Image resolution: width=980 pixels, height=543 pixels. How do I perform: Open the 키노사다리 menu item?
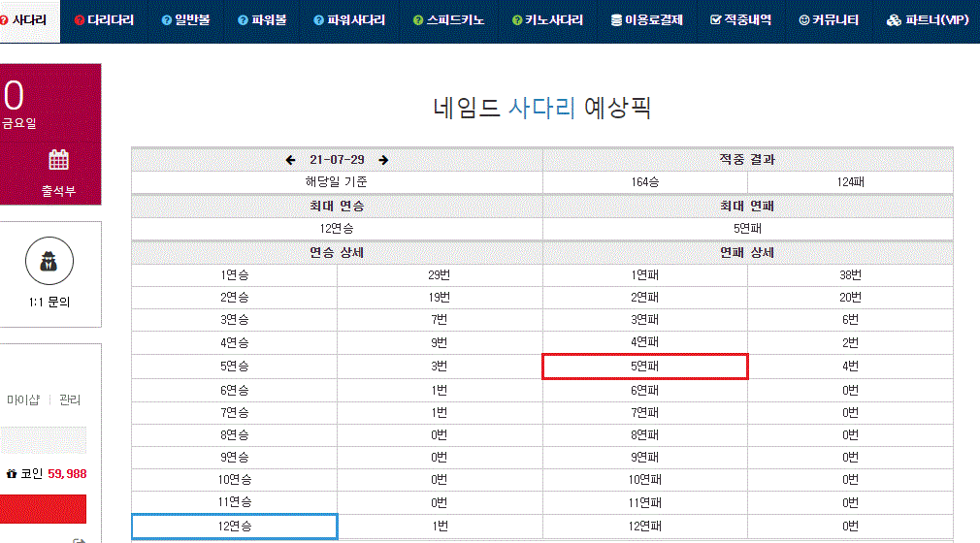547,20
